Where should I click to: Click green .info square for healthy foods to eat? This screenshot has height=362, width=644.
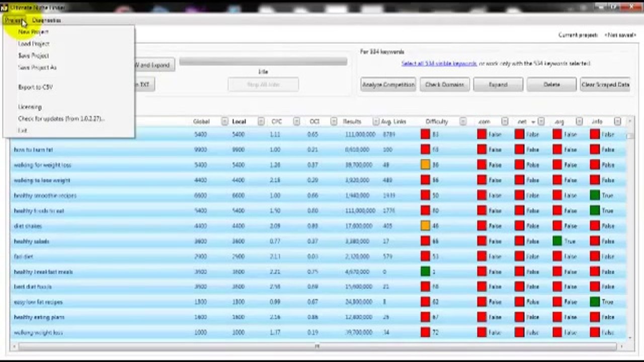coord(595,211)
